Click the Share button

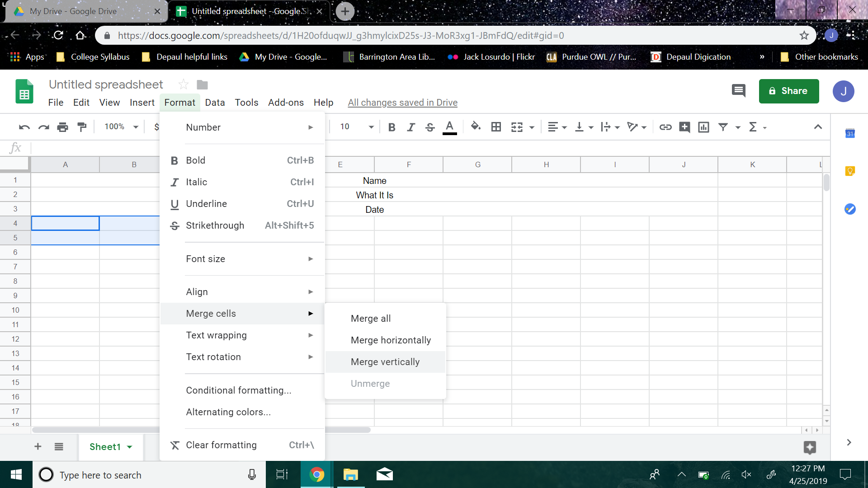789,90
